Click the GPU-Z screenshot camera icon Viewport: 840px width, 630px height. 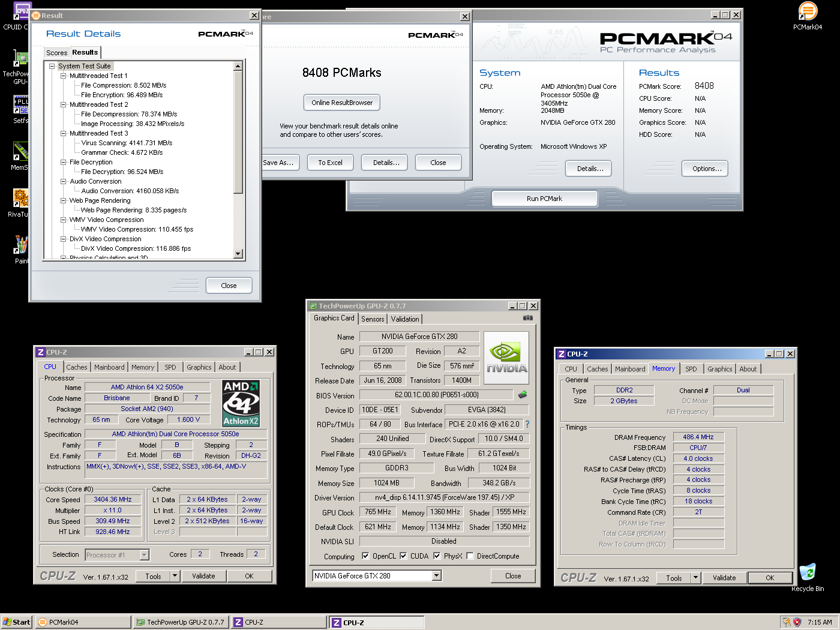click(528, 318)
